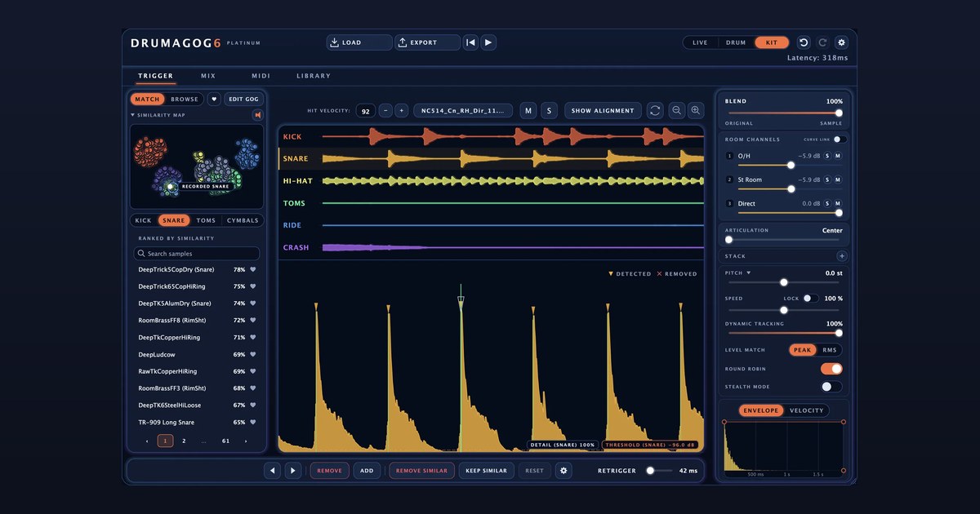Open the gear settings beside Reset
Image resolution: width=980 pixels, height=514 pixels.
563,471
